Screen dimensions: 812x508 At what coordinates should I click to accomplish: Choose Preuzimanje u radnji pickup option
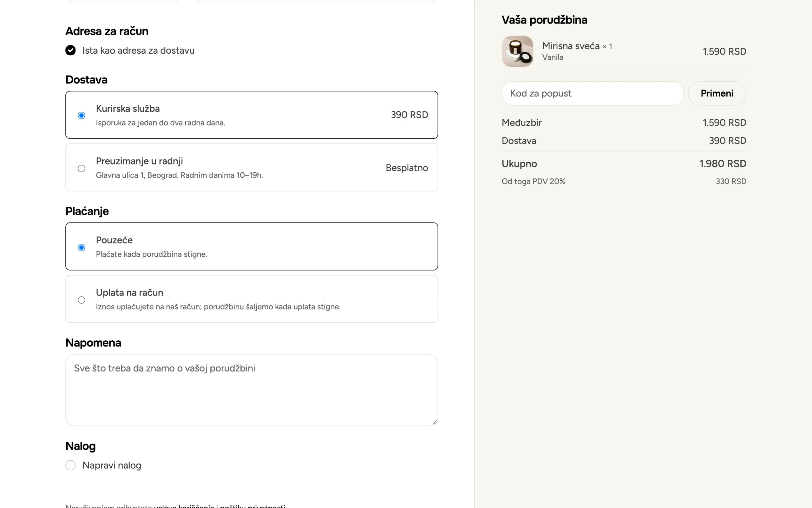[252, 168]
